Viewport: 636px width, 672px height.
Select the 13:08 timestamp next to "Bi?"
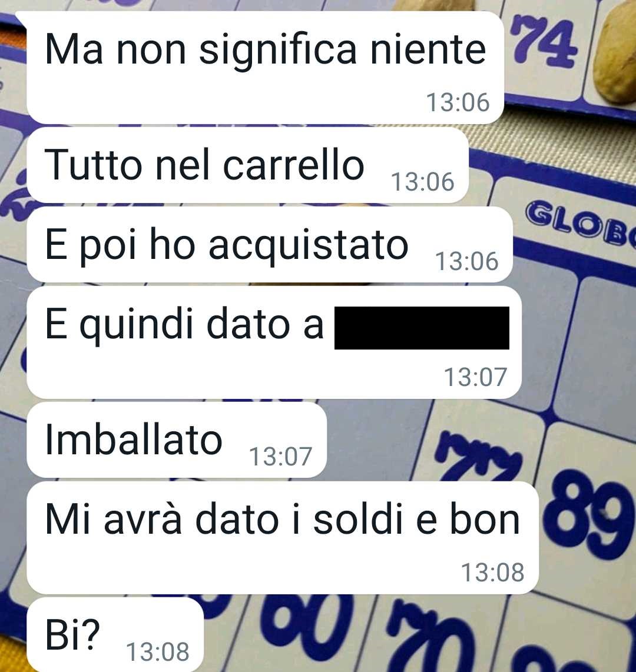coord(157,652)
